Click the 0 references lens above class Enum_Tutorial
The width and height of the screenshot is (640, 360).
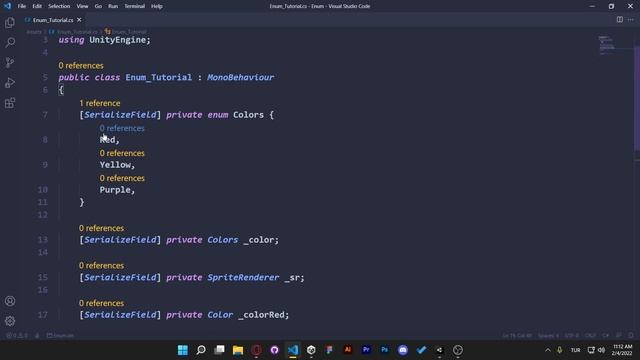click(x=81, y=65)
